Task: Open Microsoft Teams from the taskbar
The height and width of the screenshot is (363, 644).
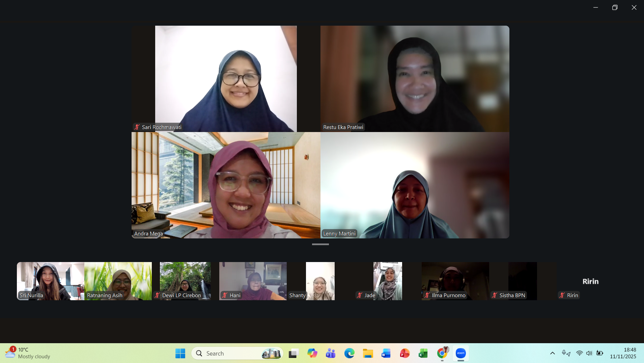Action: pyautogui.click(x=331, y=353)
